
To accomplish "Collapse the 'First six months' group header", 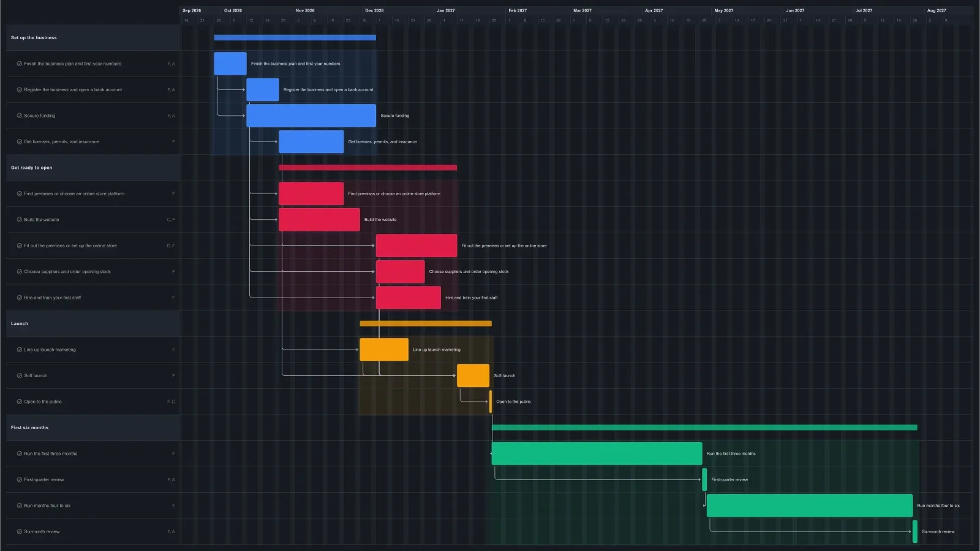I will [93, 428].
